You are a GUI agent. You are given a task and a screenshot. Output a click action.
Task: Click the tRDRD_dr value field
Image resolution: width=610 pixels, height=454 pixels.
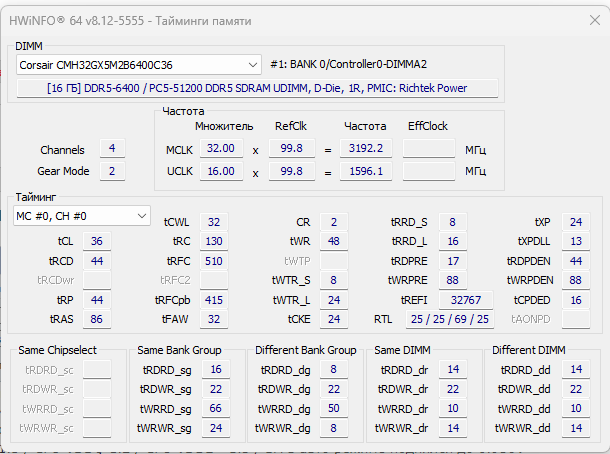coord(453,369)
